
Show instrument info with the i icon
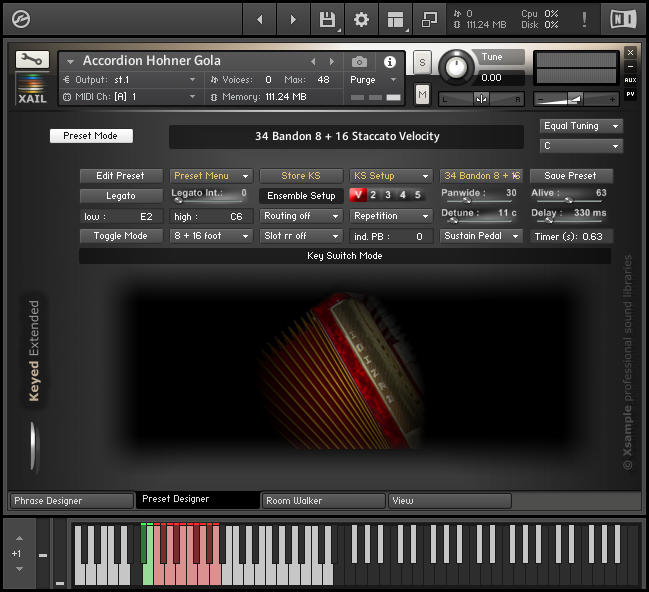click(389, 62)
